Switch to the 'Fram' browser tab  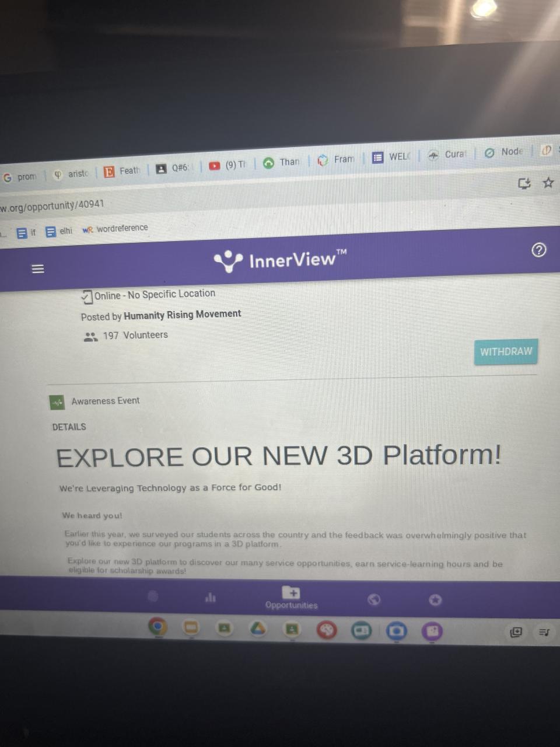click(336, 159)
